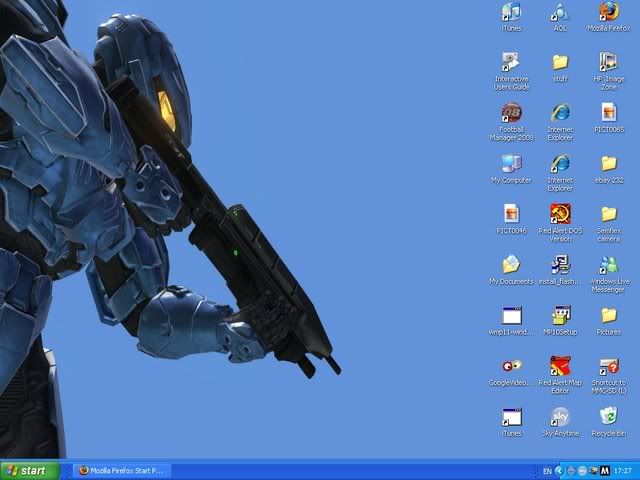This screenshot has height=480, width=640.
Task: Open Internet Explorer beside Football Manager 2008
Action: pyautogui.click(x=560, y=122)
